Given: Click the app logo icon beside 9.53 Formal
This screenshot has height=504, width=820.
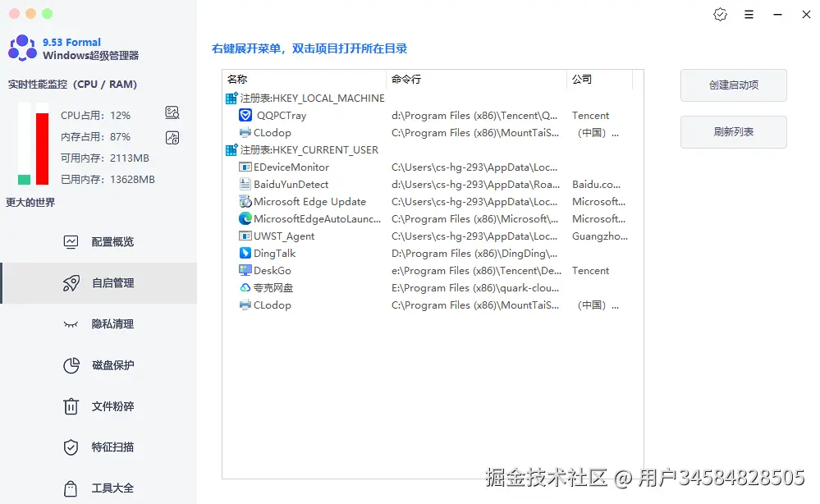Looking at the screenshot, I should 22,48.
